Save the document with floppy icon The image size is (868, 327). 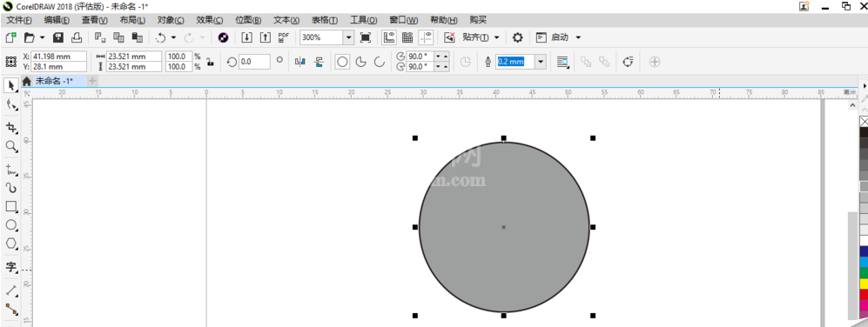58,37
